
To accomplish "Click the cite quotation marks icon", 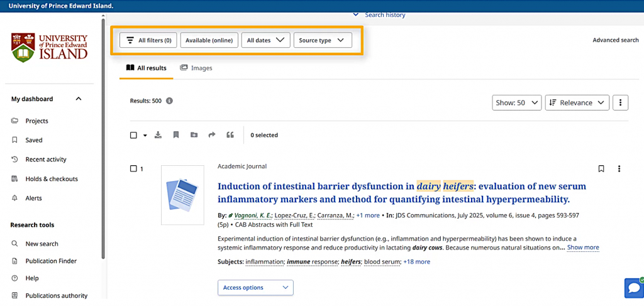I will point(230,135).
